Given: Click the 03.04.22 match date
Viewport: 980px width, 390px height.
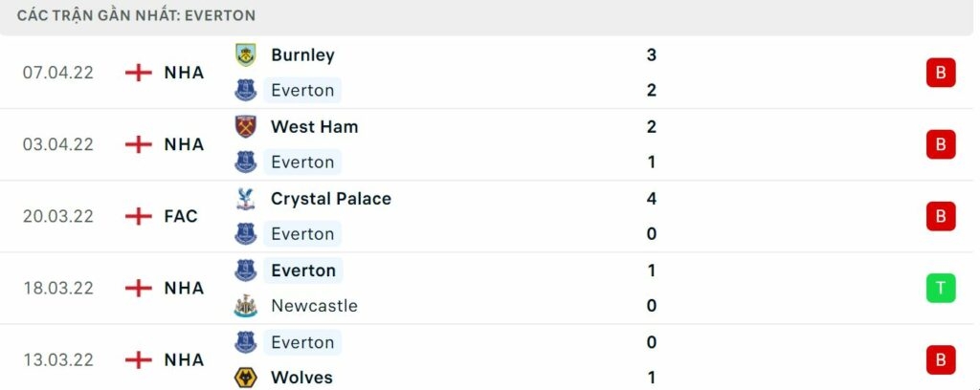Looking at the screenshot, I should pos(58,144).
